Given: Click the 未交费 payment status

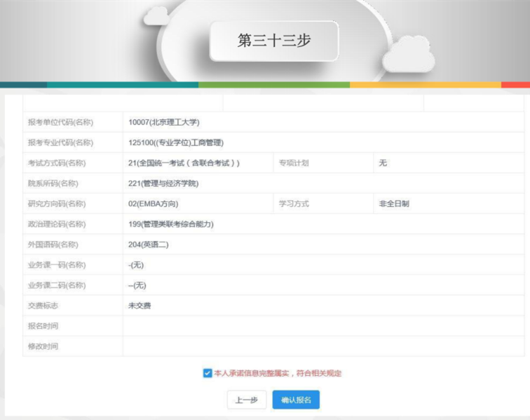Looking at the screenshot, I should click(x=140, y=306).
